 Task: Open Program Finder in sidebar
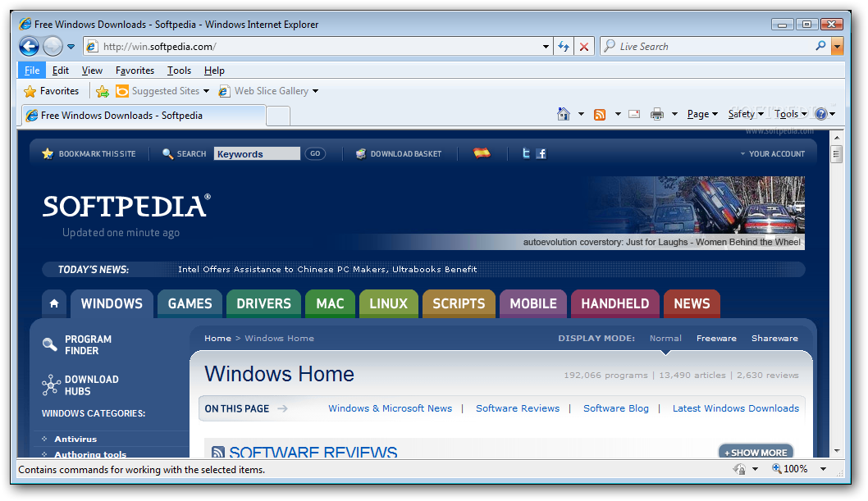tap(77, 344)
